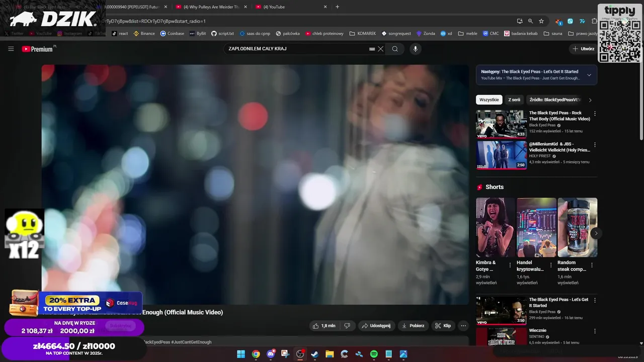
Task: Open Rock That Body video thumbnail
Action: coord(501,124)
